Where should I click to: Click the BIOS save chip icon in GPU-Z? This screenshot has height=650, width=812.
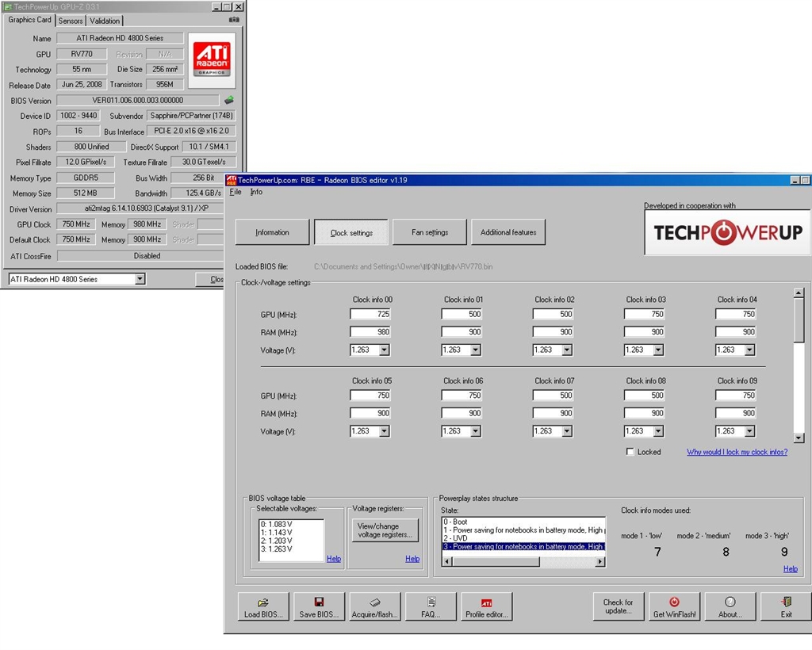(229, 100)
